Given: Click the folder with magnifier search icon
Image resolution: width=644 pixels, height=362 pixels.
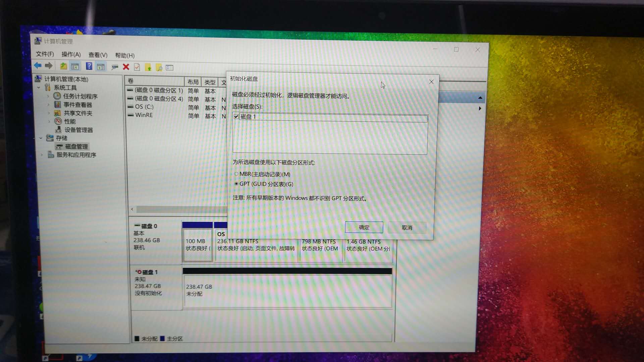Looking at the screenshot, I should click(159, 68).
